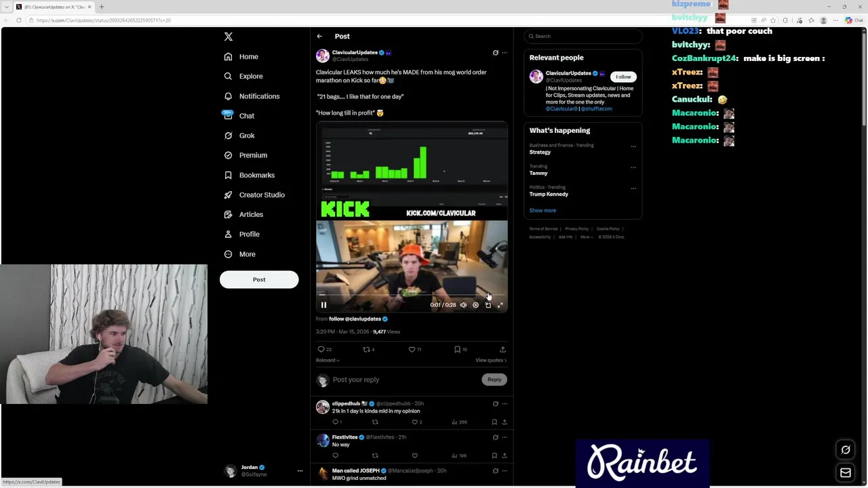Open a new browser tab
Viewport: 868px width, 488px height.
pyautogui.click(x=102, y=7)
